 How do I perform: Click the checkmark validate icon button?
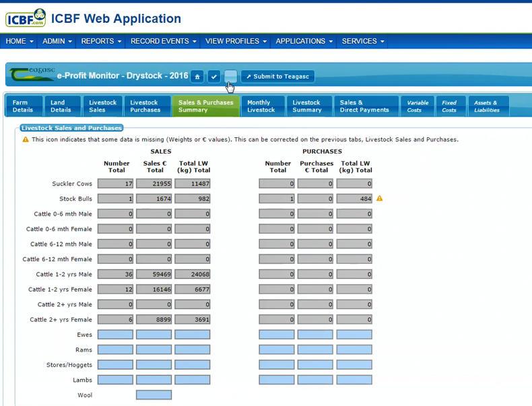point(213,77)
